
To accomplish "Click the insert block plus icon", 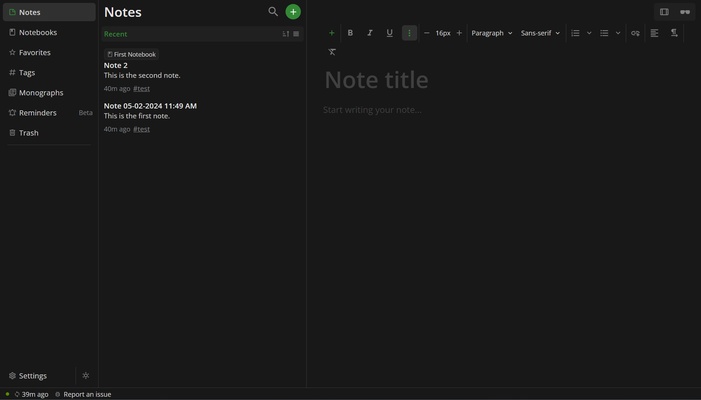I will pos(332,33).
